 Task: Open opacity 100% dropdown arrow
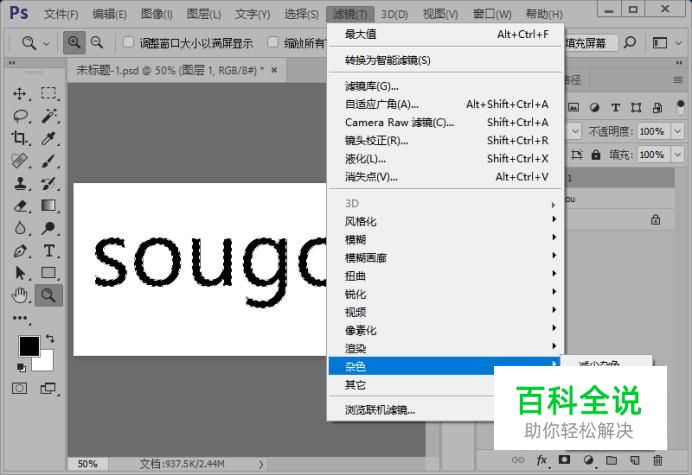pos(677,131)
